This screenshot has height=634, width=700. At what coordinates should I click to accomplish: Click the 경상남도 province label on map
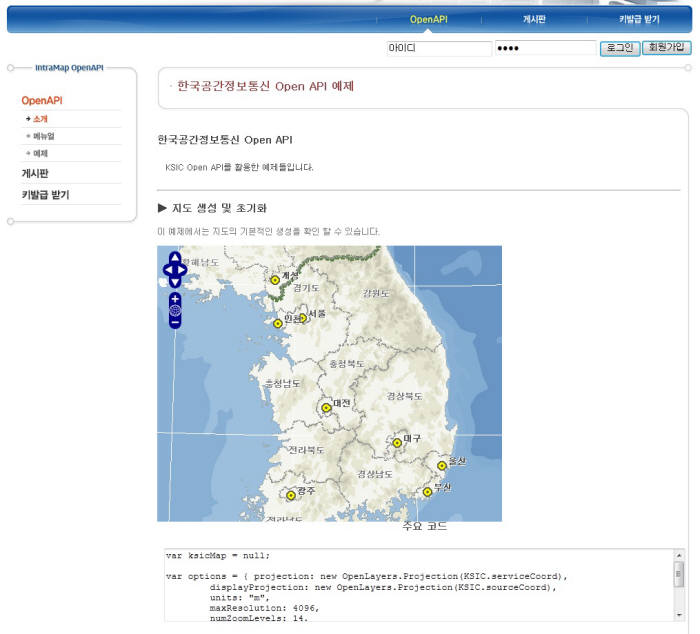(375, 474)
